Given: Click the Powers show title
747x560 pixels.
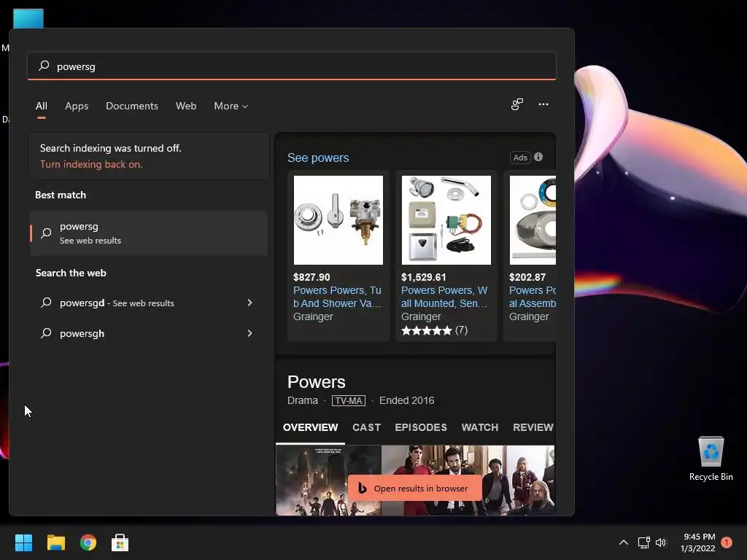Looking at the screenshot, I should pyautogui.click(x=317, y=382).
